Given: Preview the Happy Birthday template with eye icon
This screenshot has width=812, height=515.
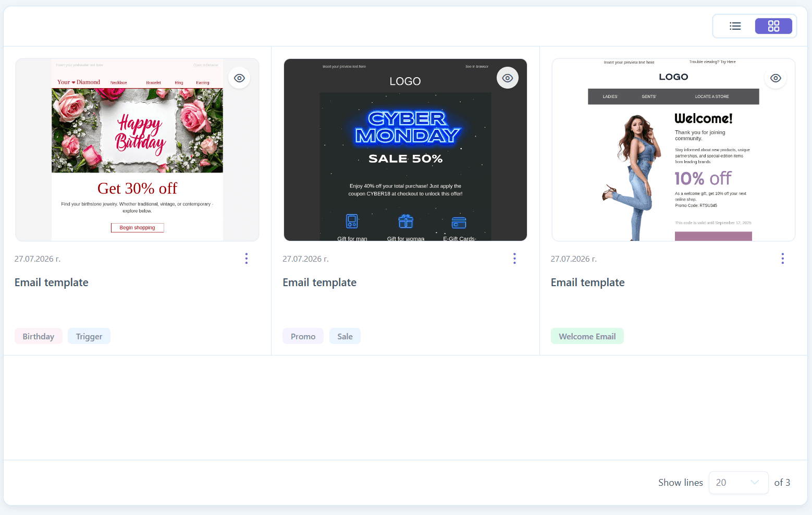Looking at the screenshot, I should (x=239, y=78).
